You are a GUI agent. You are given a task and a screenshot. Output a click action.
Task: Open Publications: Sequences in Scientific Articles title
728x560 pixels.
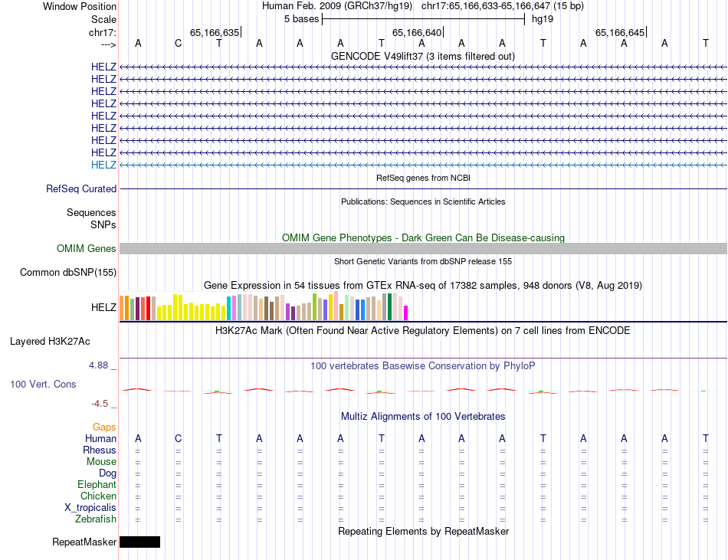coord(423,201)
